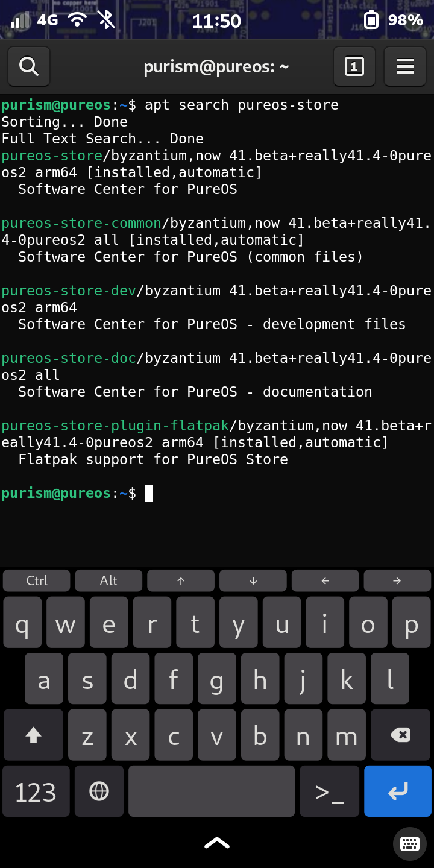Screen dimensions: 434x868
Task: Toggle the Shift key on keyboard
Action: (x=33, y=735)
